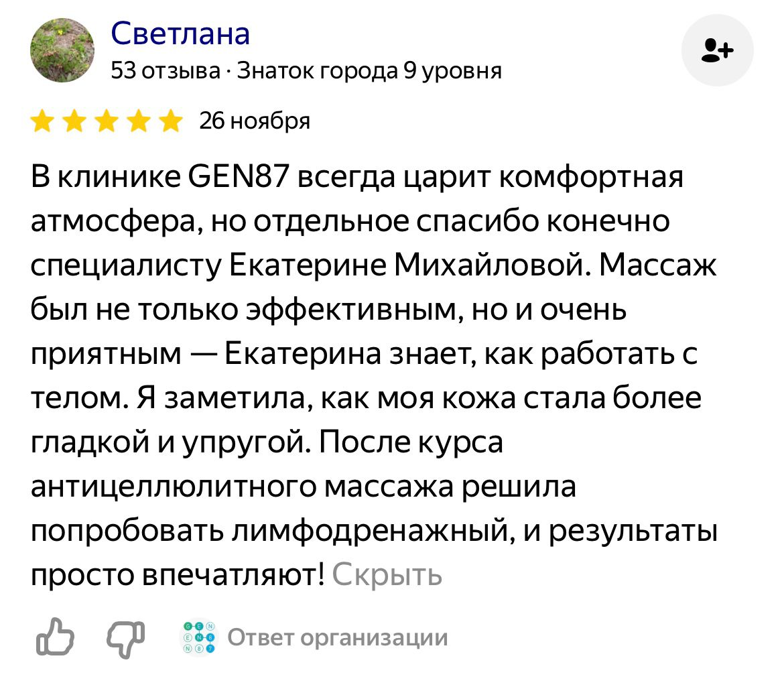This screenshot has height=691, width=784.
Task: Click the 26 ноября review date
Action: (255, 121)
